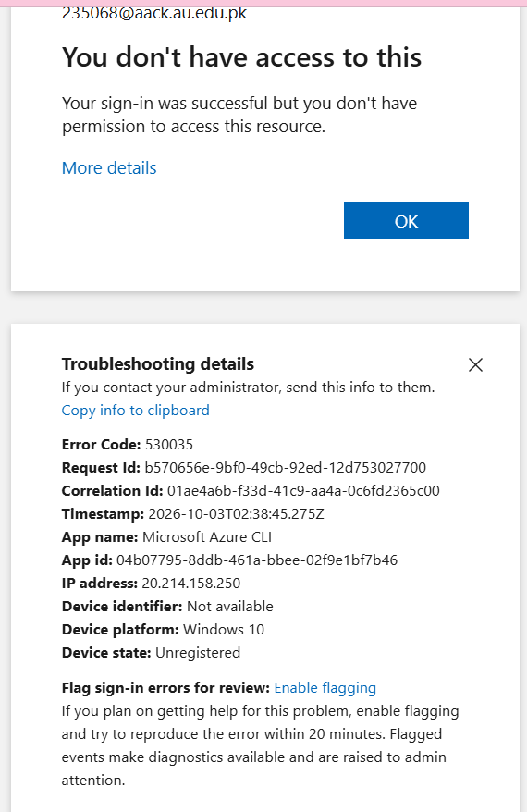Click the Request Id value b570656e-9bf0-49cb-92ed-12d753027700
Image resolution: width=527 pixels, height=812 pixels.
tap(286, 468)
